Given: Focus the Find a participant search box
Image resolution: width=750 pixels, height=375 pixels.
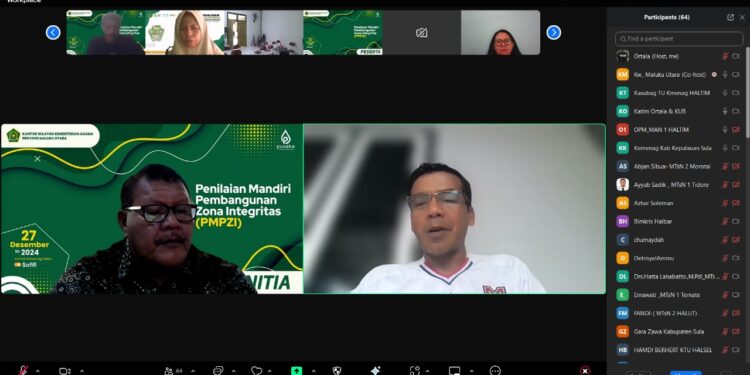Looking at the screenshot, I should pyautogui.click(x=679, y=39).
